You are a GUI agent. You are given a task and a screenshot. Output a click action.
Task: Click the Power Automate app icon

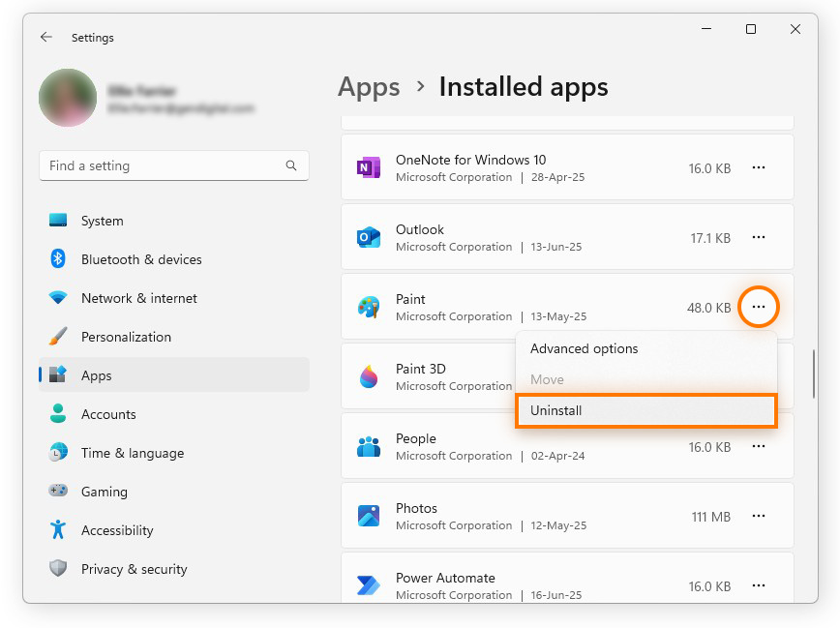coord(369,585)
